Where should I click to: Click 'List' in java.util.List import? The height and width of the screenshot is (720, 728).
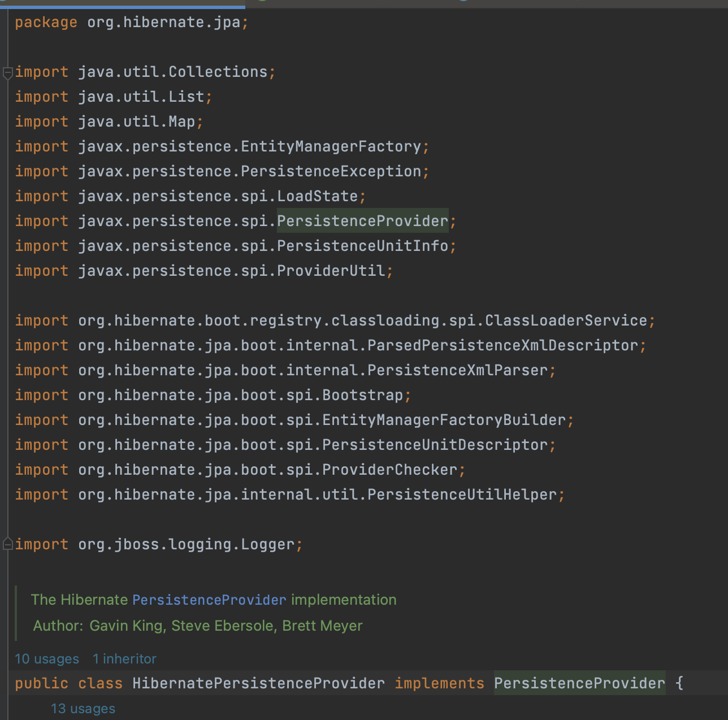(x=187, y=97)
